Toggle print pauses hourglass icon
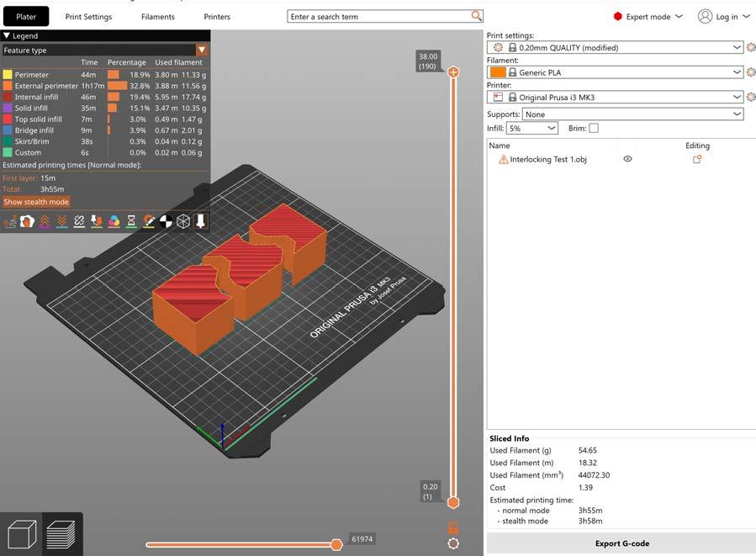This screenshot has height=556, width=756. (x=131, y=222)
